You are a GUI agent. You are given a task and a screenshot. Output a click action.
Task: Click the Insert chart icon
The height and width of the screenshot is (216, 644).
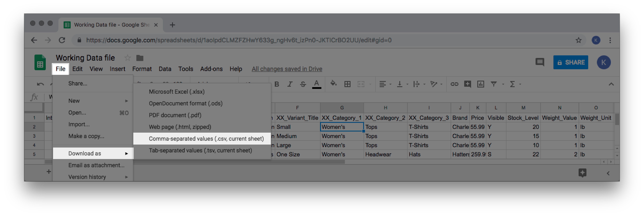(x=480, y=84)
